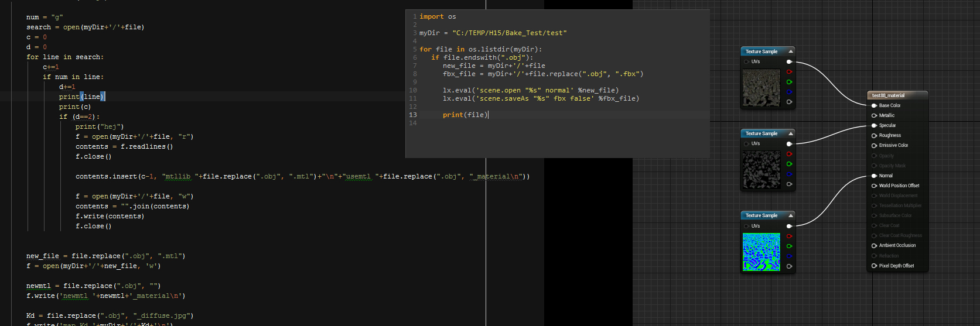Click the Normal connected input pin
Image resolution: width=980 pixels, height=326 pixels.
(x=875, y=176)
